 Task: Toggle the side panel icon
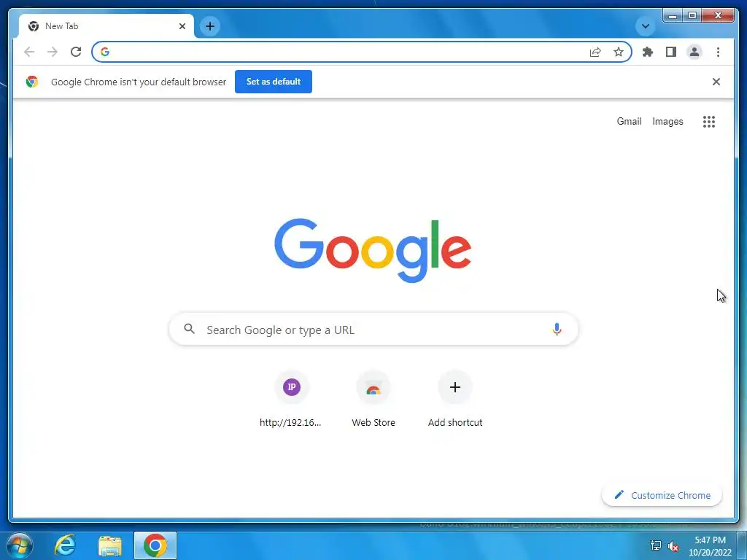click(671, 52)
